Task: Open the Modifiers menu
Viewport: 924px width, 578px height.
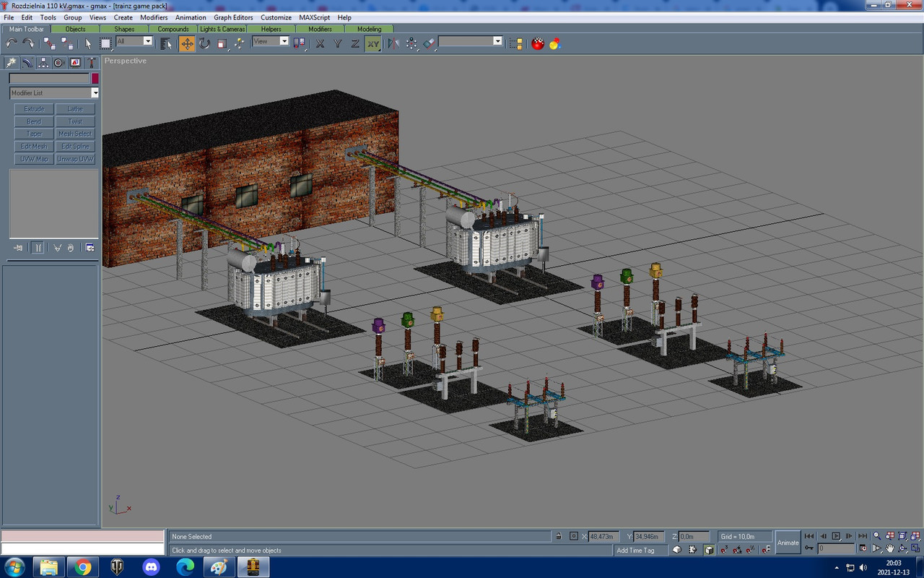Action: 154,17
